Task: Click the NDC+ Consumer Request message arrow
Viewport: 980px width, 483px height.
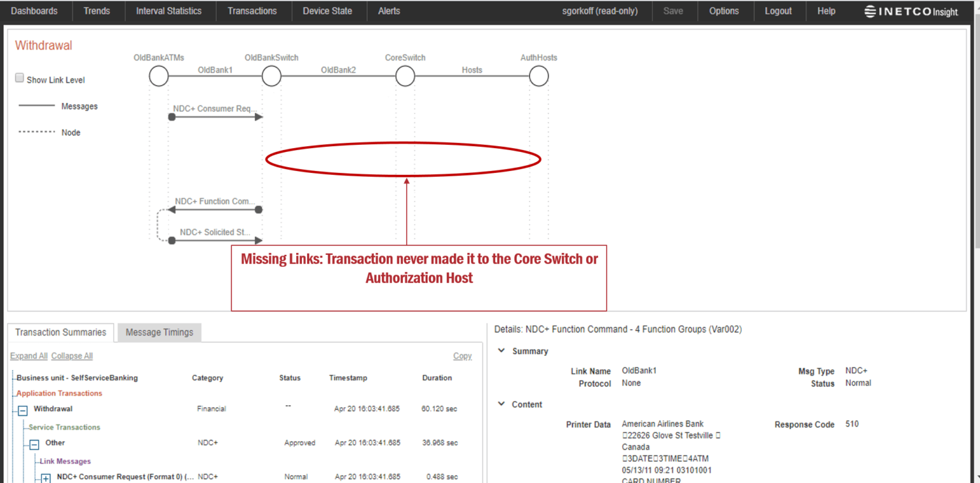Action: tap(216, 117)
